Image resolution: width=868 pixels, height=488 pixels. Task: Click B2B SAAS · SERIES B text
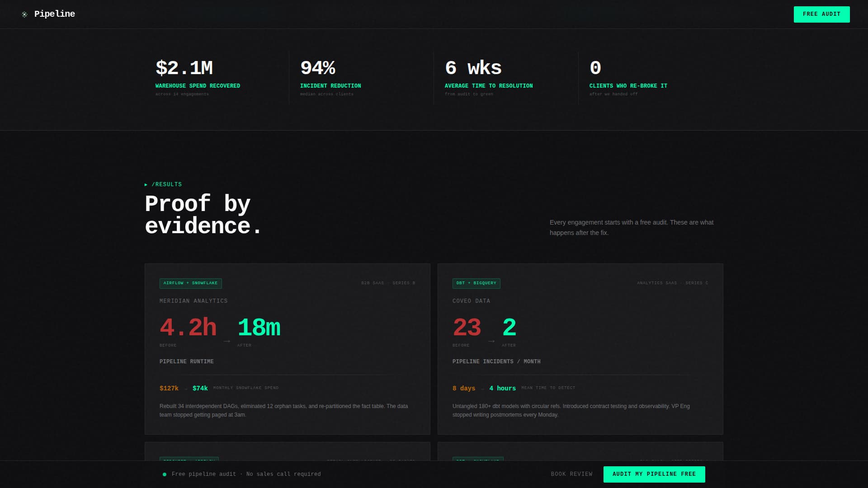tap(388, 283)
